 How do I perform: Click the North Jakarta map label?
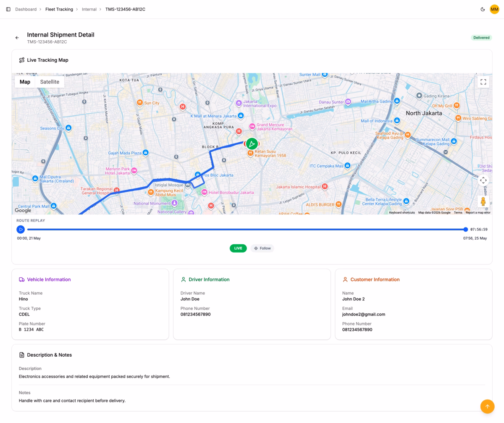click(424, 113)
